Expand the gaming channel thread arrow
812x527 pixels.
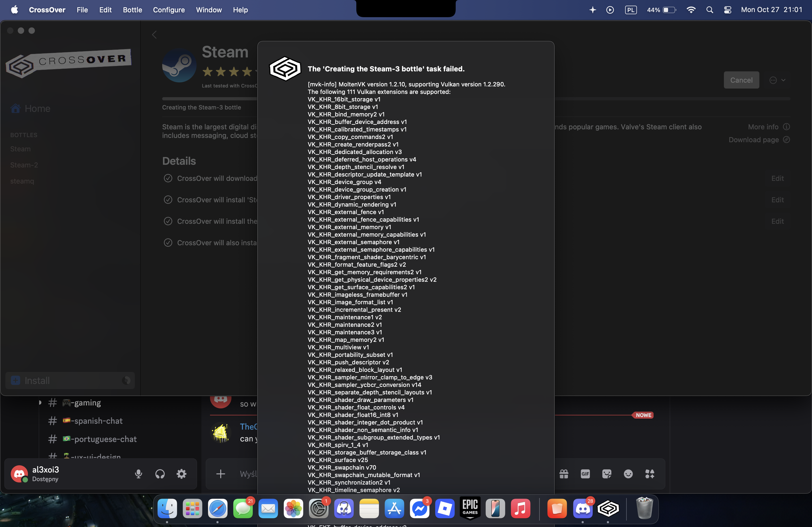[x=40, y=402]
